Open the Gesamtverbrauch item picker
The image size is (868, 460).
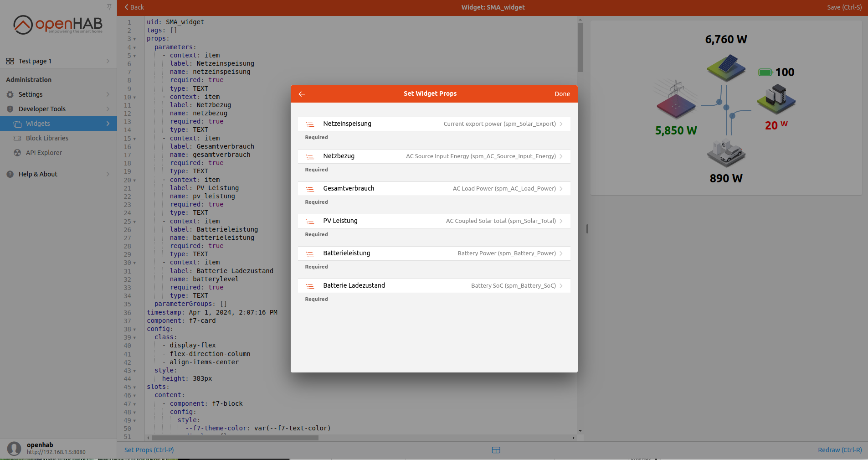tap(434, 189)
